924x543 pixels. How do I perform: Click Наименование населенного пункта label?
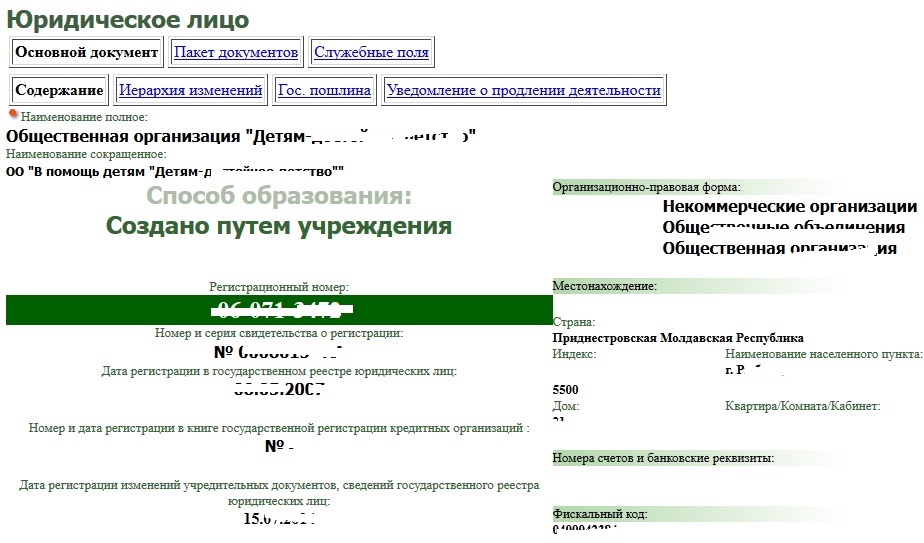824,354
